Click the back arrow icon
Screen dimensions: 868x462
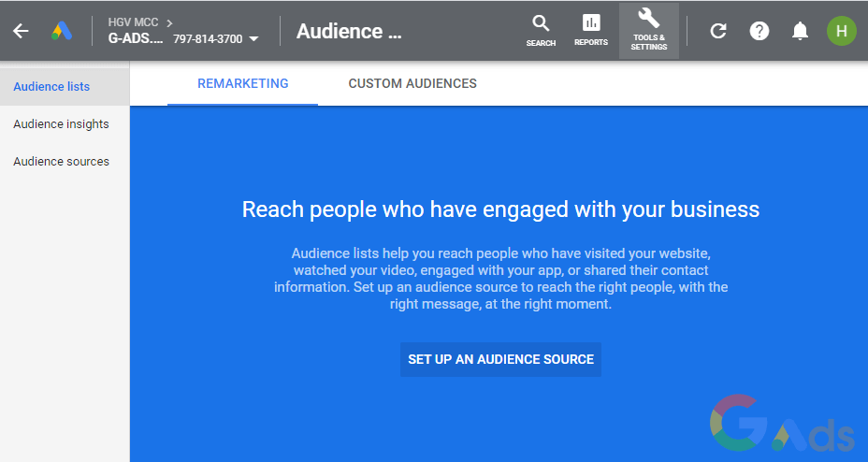point(21,31)
